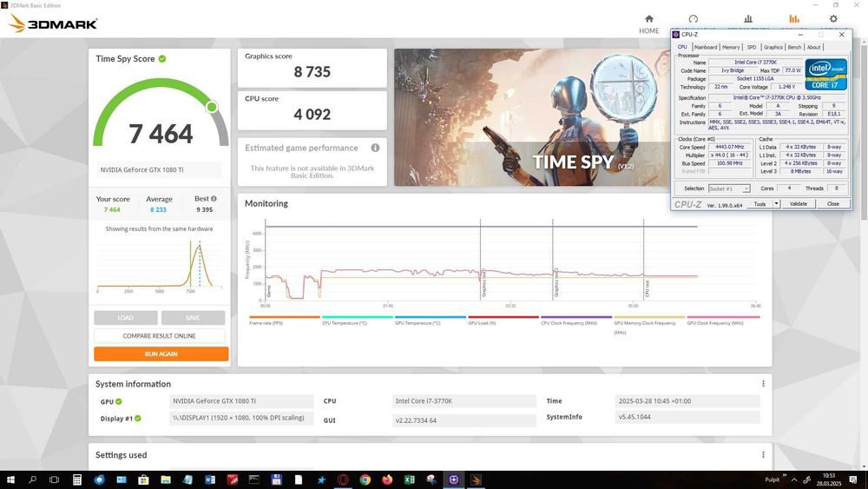Open the orange Results icon in 3DMark

794,19
